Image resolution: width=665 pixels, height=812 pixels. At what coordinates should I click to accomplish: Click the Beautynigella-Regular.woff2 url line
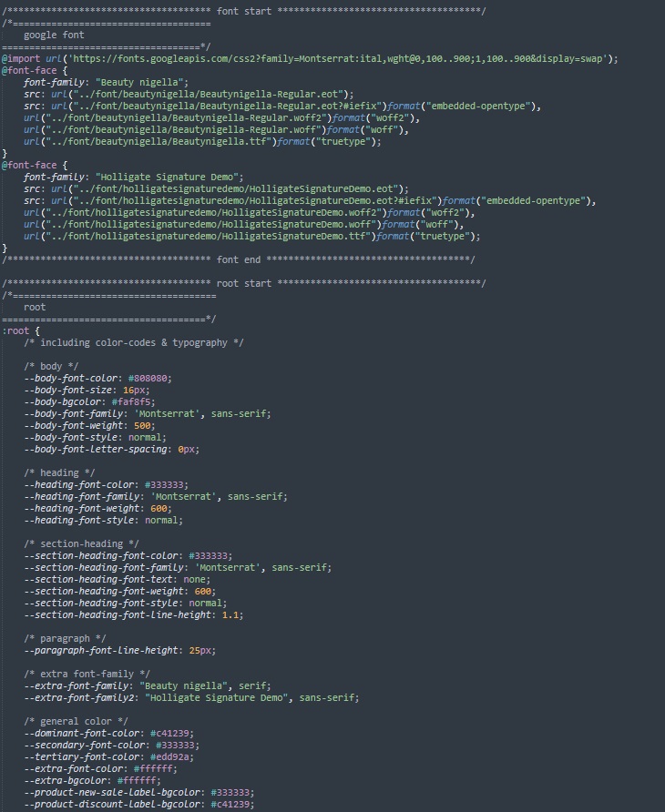click(x=222, y=118)
